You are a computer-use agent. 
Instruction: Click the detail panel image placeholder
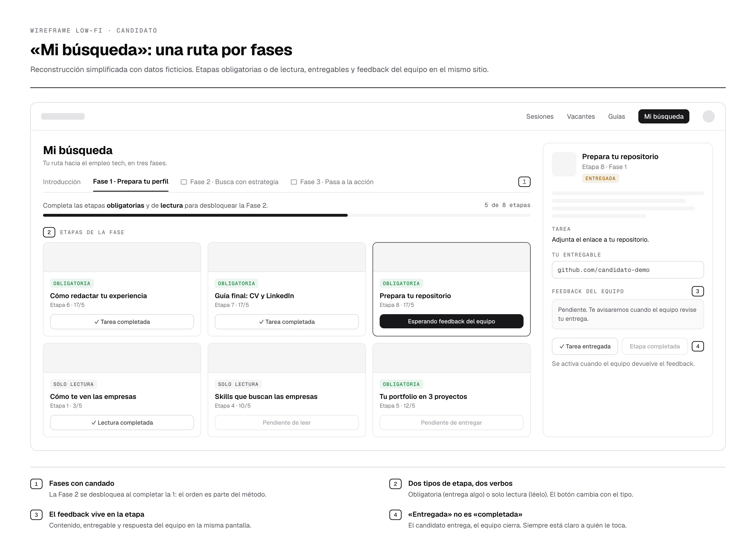pos(564,164)
